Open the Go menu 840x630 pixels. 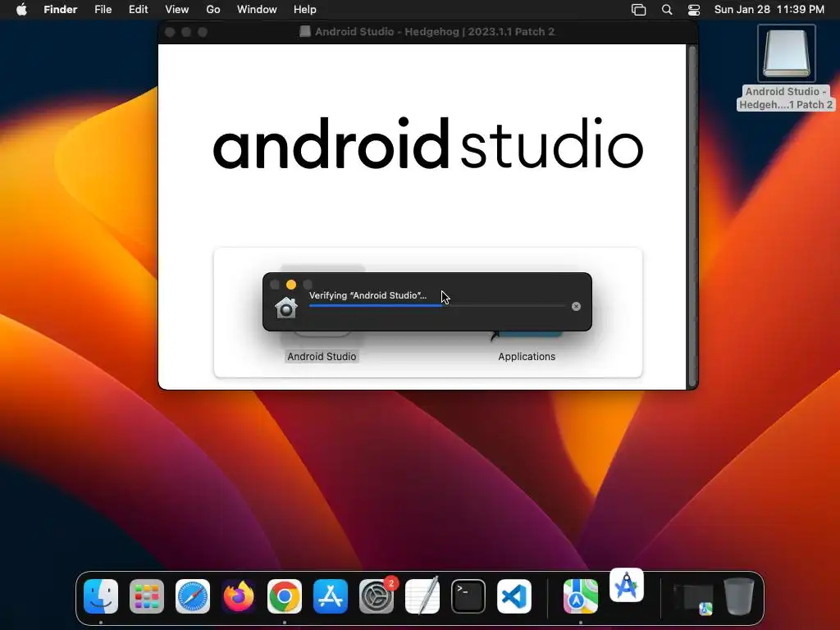[x=213, y=10]
